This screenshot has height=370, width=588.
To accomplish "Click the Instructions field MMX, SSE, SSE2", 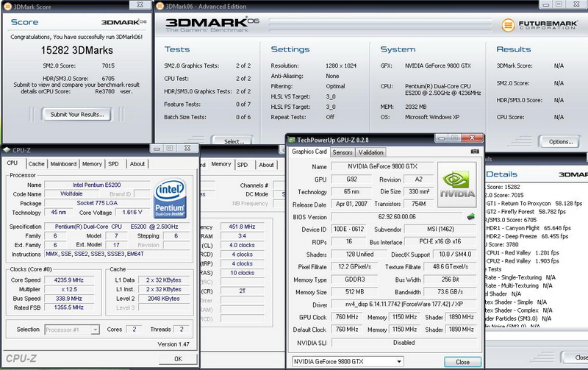I will tap(117, 254).
